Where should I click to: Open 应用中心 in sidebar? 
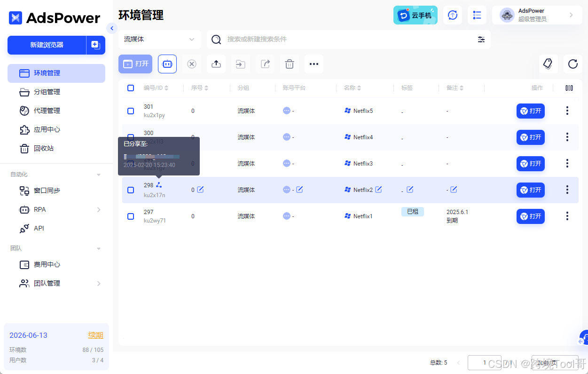point(56,130)
